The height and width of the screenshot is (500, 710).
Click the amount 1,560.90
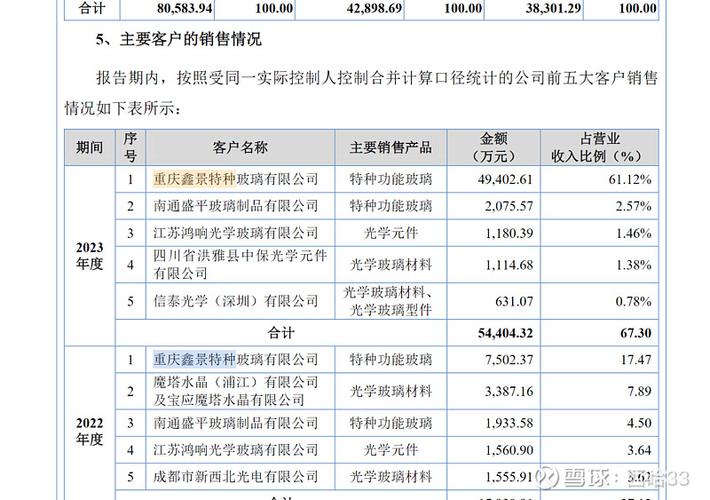point(509,450)
